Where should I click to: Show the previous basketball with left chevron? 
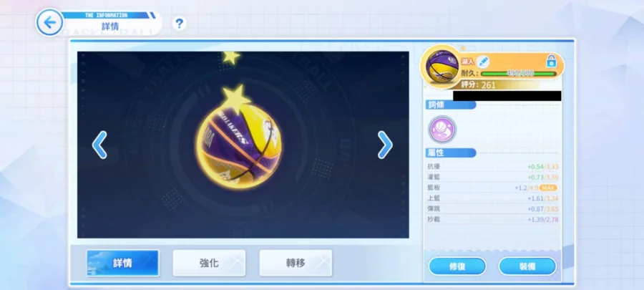click(x=99, y=145)
